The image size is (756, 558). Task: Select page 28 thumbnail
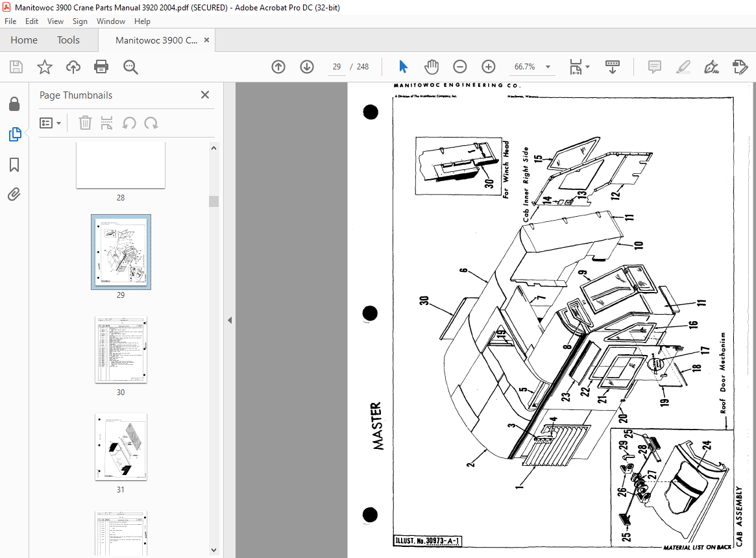pos(121,165)
